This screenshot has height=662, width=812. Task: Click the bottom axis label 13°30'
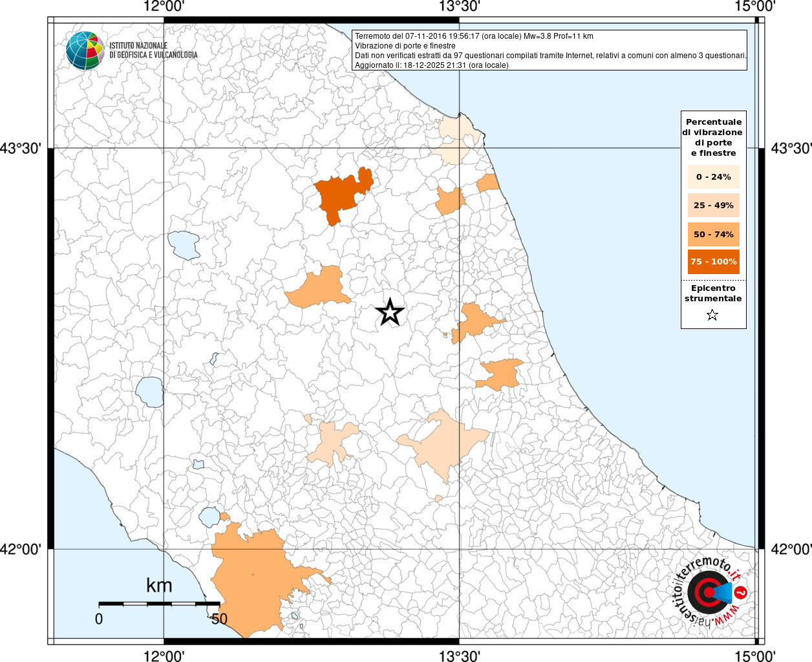coord(459,656)
